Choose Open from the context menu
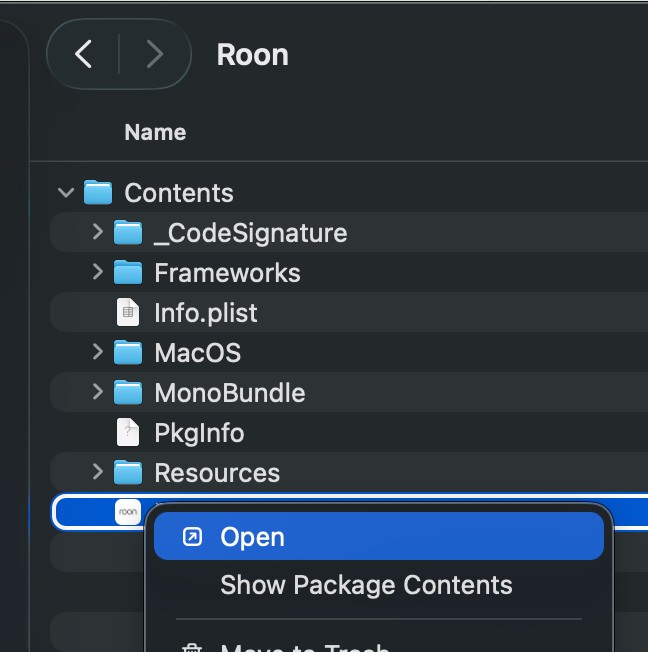This screenshot has height=652, width=648. pyautogui.click(x=252, y=537)
